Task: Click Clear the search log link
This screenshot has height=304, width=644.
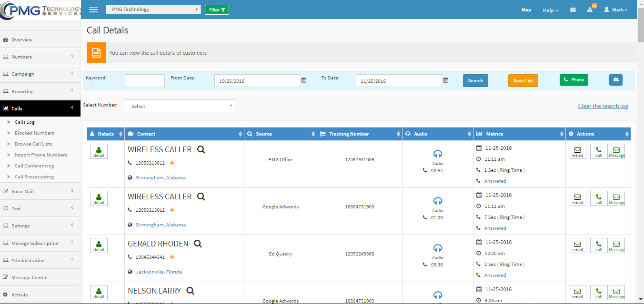Action: point(603,106)
